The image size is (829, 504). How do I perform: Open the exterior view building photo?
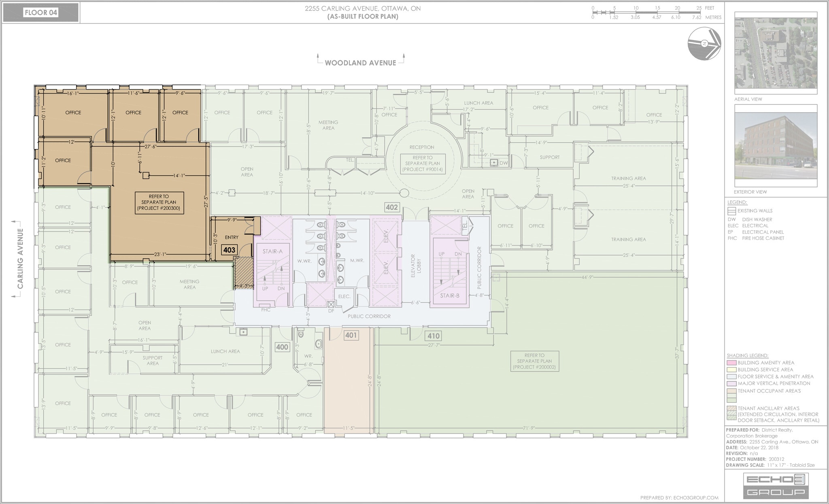776,146
